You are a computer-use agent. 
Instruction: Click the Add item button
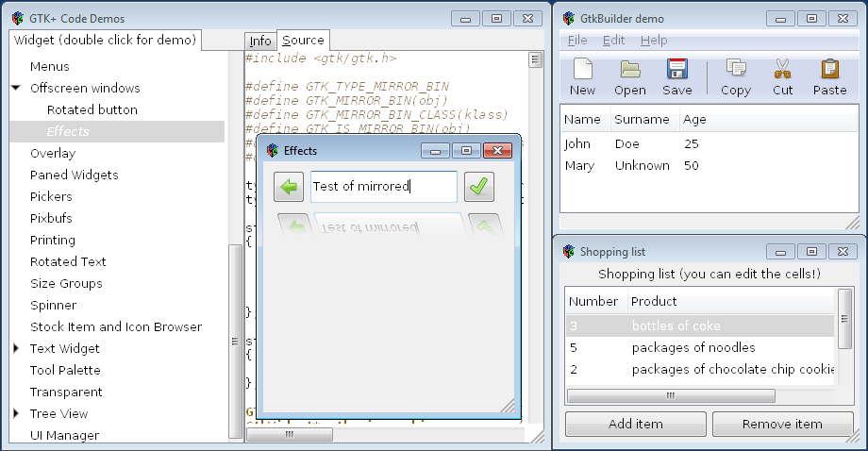[x=635, y=424]
